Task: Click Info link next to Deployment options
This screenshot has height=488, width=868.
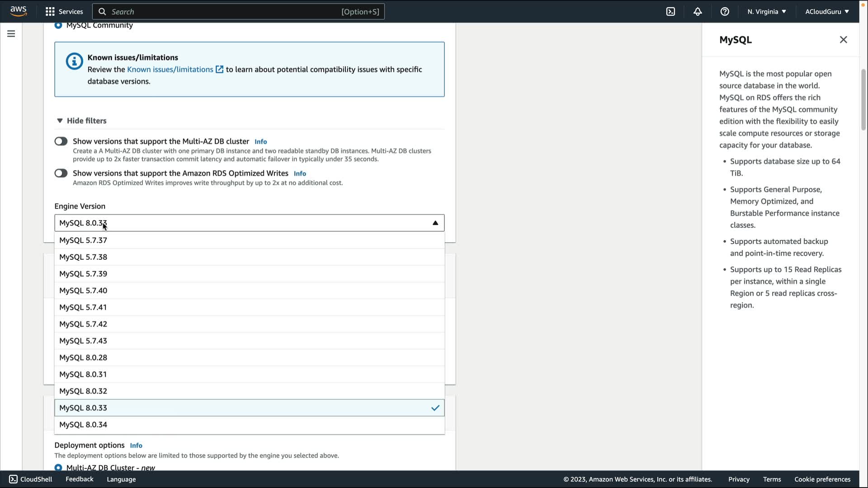Action: pyautogui.click(x=136, y=446)
